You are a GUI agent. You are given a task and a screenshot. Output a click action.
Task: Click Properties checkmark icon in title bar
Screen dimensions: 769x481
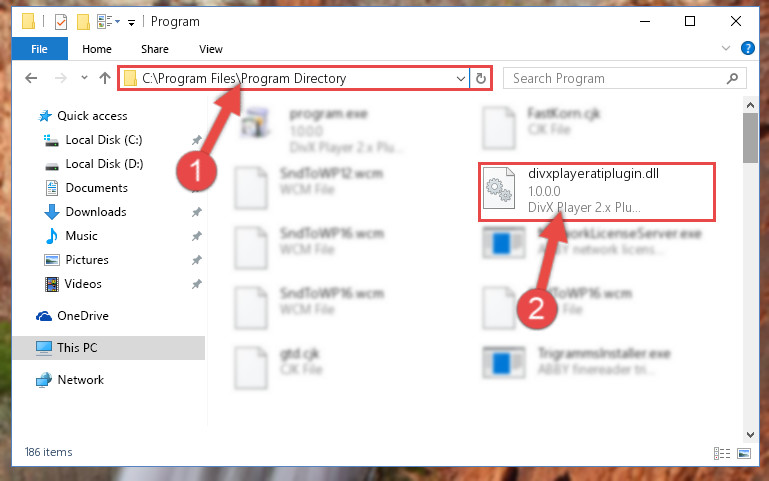click(61, 22)
